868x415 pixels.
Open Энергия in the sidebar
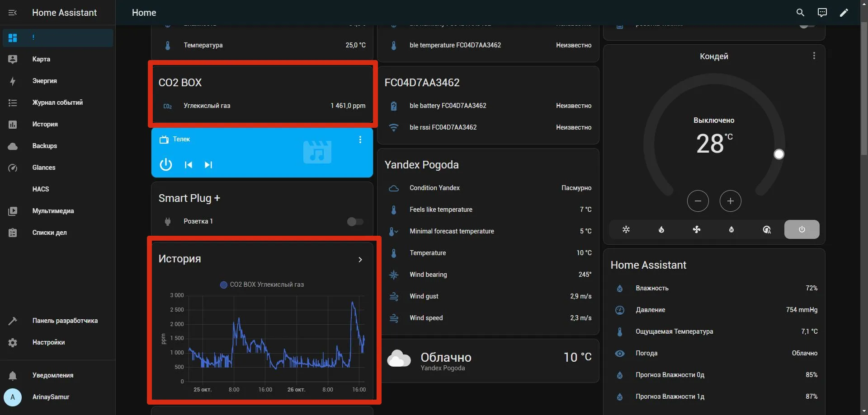click(x=58, y=81)
